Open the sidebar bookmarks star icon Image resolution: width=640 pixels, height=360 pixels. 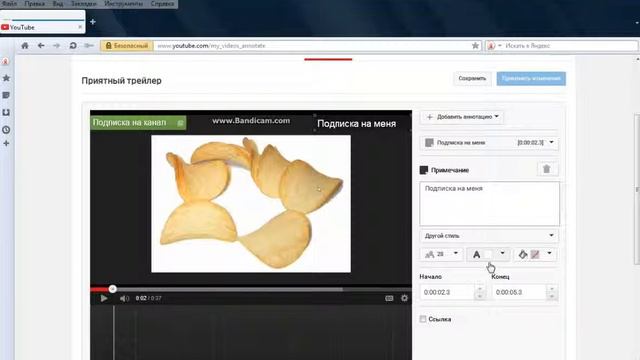(x=6, y=78)
